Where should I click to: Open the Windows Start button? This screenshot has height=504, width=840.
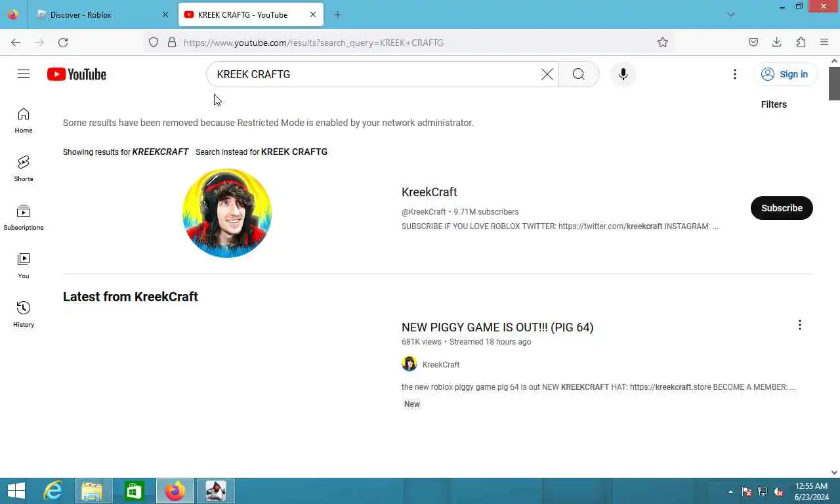(16, 491)
